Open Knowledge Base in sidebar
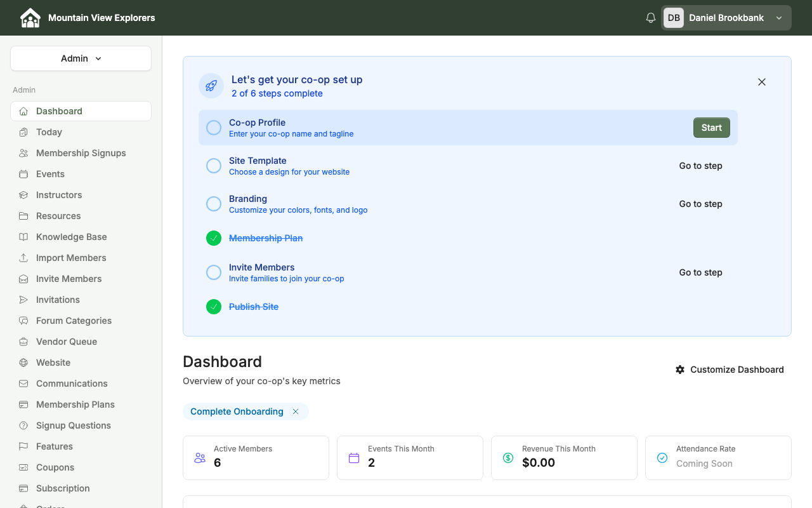 pos(81,237)
